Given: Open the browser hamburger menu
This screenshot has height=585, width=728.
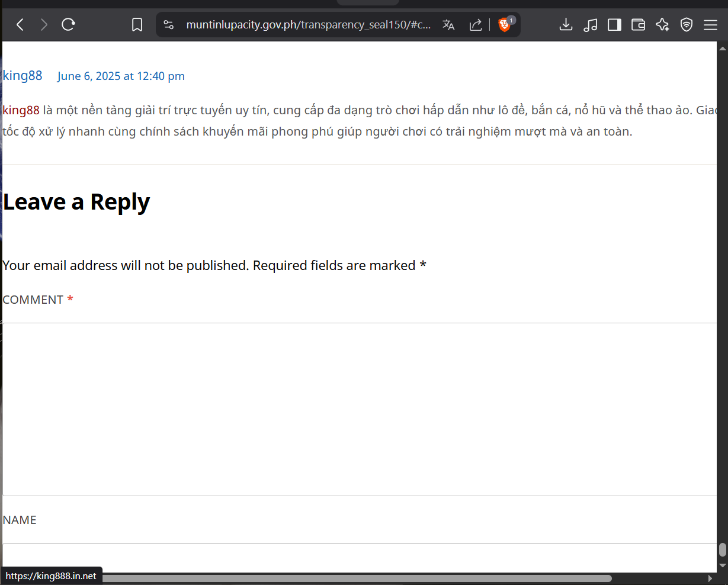Looking at the screenshot, I should pos(710,24).
